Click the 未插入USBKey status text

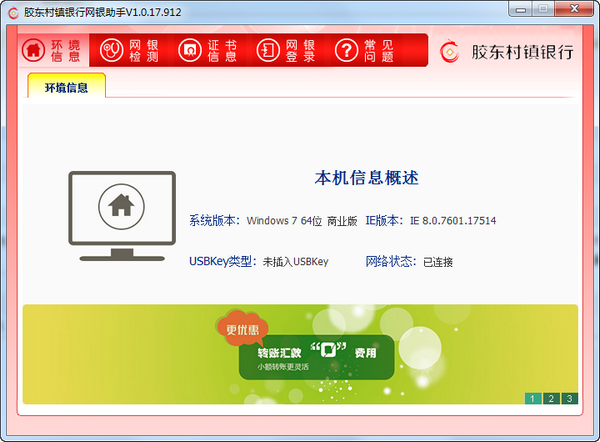pos(295,262)
